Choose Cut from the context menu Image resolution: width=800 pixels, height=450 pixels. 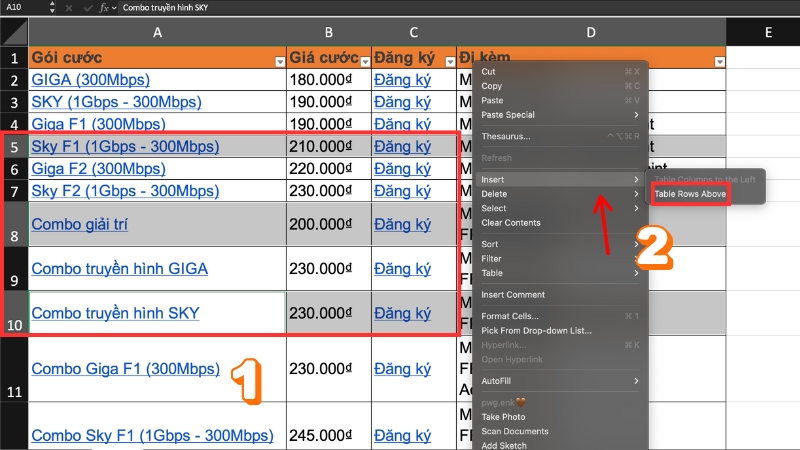560,71
